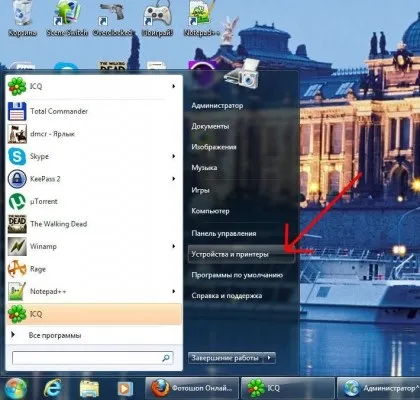This screenshot has width=420, height=400.
Task: Open Панель управления
Action: coord(224,234)
